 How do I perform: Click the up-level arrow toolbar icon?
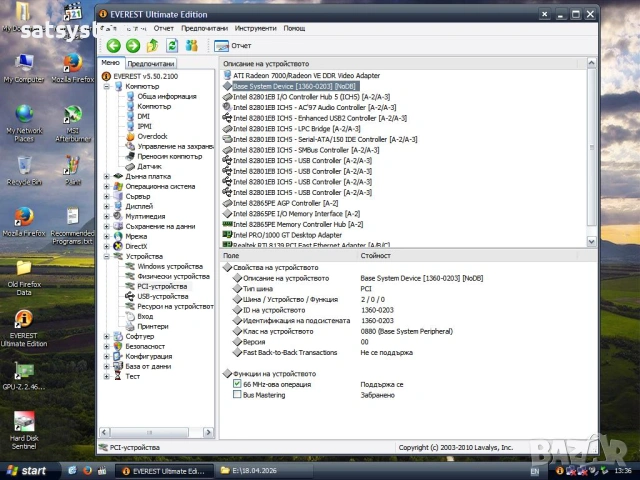pos(153,45)
